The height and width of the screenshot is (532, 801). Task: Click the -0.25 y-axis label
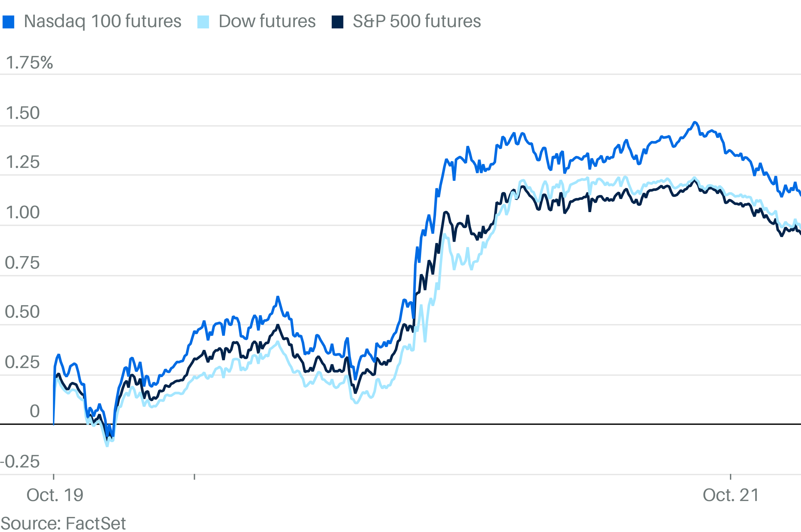[x=20, y=461]
